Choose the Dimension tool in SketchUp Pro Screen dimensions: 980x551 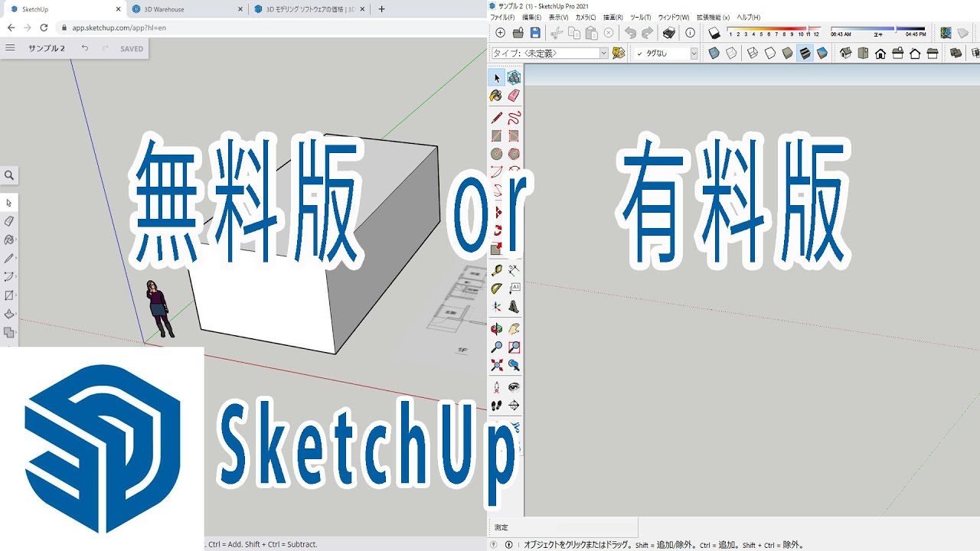514,270
